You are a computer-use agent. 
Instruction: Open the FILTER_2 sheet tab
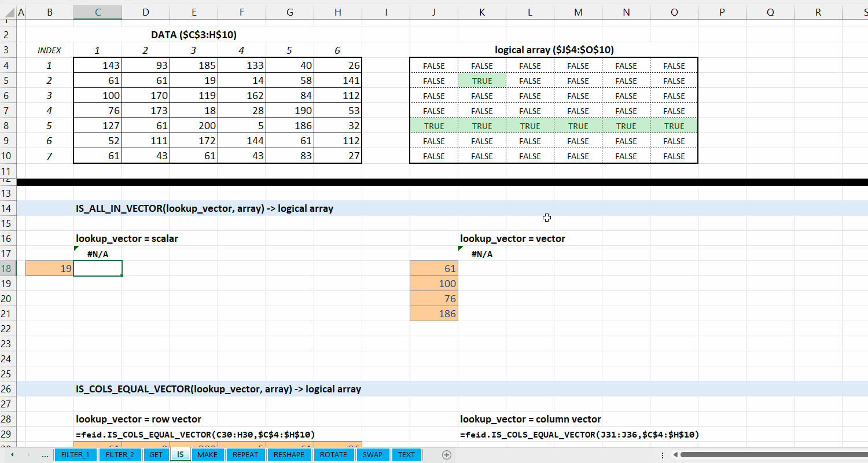(120, 455)
